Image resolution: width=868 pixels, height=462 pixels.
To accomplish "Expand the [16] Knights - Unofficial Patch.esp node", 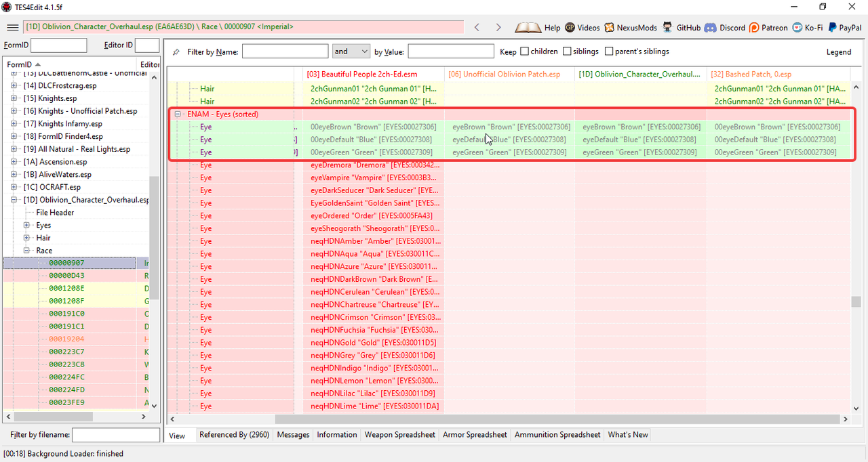I will 14,111.
